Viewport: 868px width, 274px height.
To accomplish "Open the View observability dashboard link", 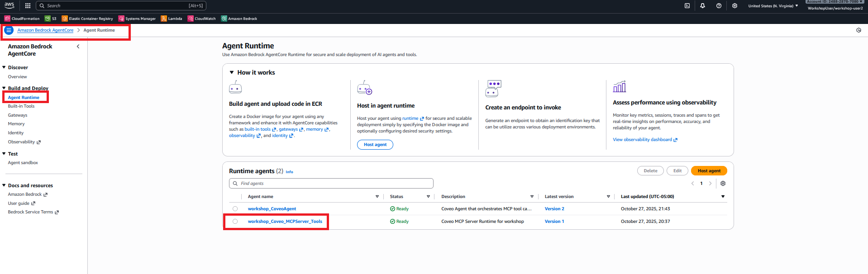I will coord(645,140).
